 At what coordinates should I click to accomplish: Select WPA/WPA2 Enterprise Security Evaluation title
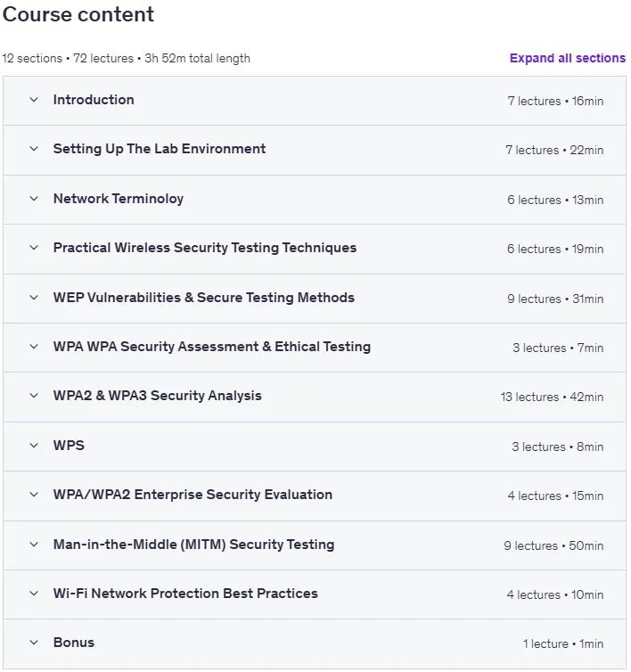tap(193, 495)
